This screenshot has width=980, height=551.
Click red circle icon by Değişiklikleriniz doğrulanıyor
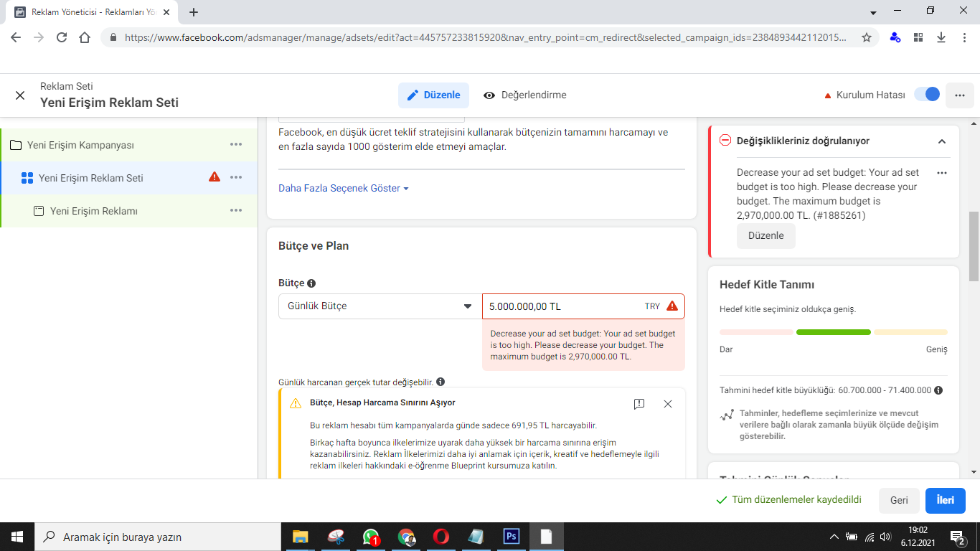[725, 141]
